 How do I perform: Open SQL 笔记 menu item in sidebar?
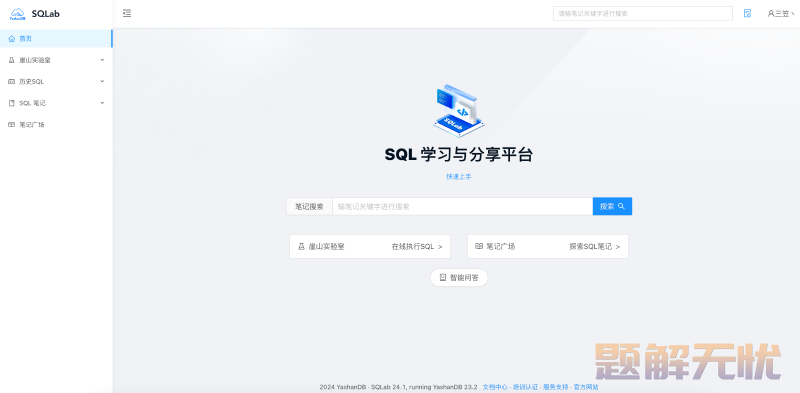pyautogui.click(x=56, y=103)
